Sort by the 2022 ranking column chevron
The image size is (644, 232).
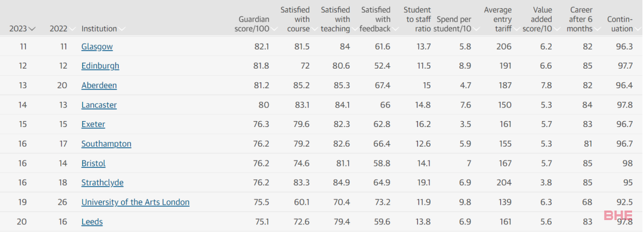tap(72, 29)
